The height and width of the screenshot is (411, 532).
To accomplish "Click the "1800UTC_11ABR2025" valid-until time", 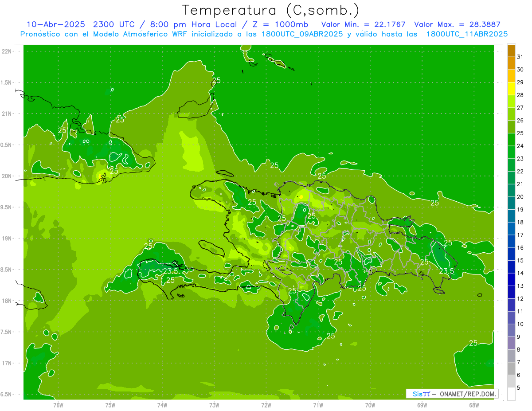I will pos(467,34).
